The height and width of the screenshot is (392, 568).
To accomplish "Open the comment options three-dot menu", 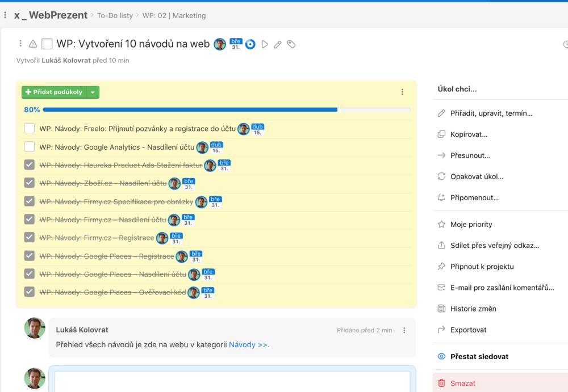I will (404, 330).
